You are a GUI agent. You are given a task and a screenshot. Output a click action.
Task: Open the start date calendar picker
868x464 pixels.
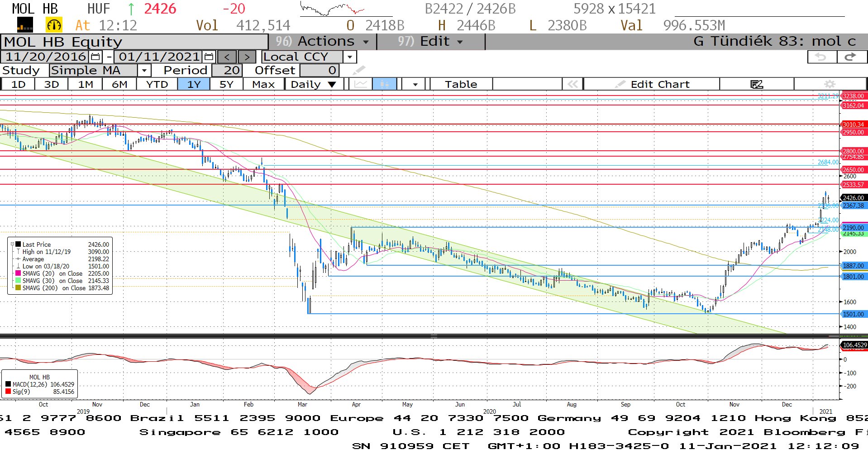click(x=95, y=57)
